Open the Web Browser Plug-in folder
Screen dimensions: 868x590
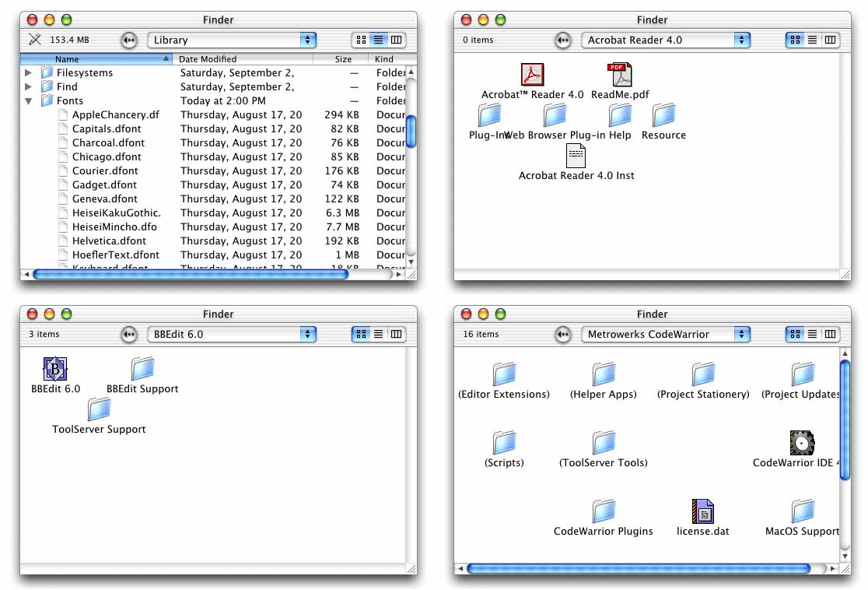click(x=555, y=114)
